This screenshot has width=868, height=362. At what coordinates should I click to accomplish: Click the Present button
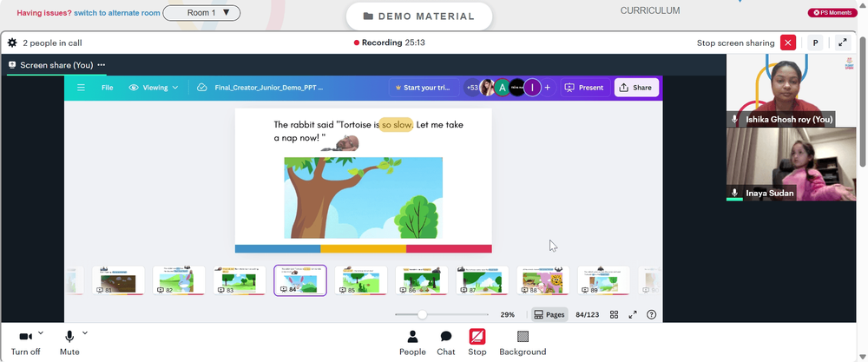point(586,88)
